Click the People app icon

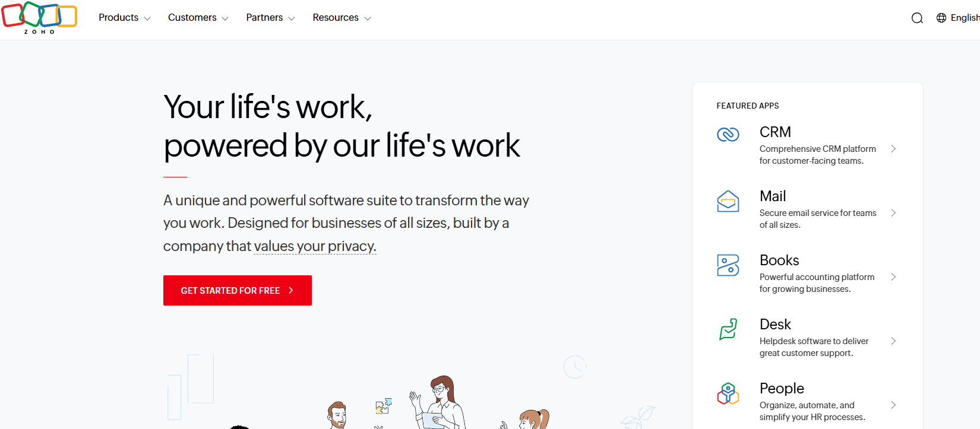tap(728, 393)
